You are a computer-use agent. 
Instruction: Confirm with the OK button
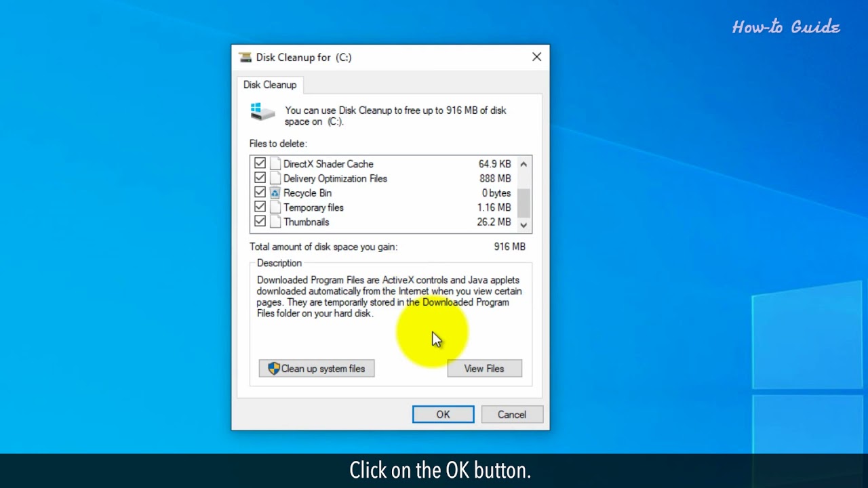point(443,415)
